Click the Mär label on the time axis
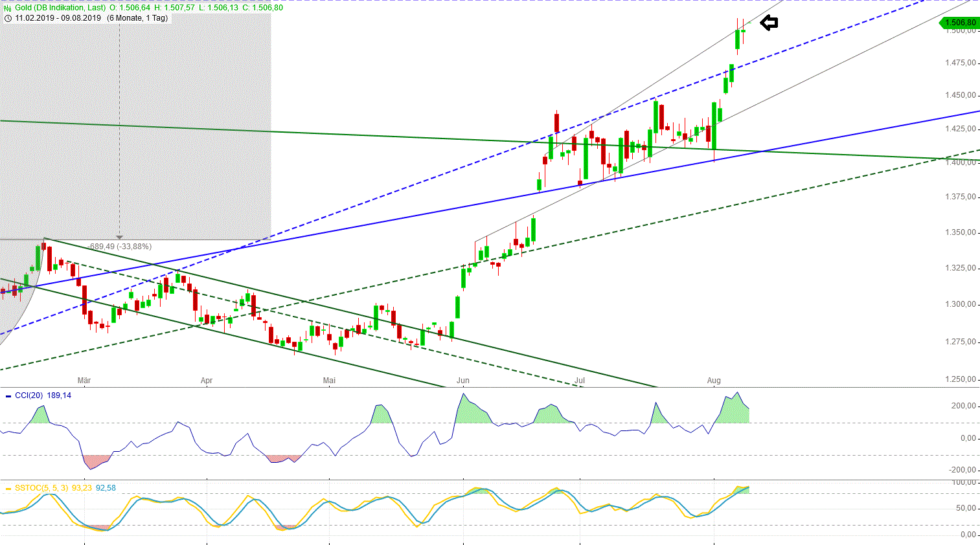The width and height of the screenshot is (980, 545). pos(84,381)
